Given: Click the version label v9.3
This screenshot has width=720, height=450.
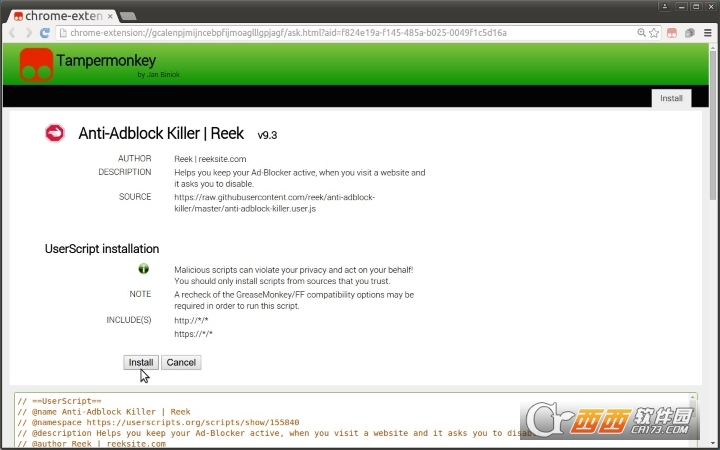Looking at the screenshot, I should click(267, 135).
